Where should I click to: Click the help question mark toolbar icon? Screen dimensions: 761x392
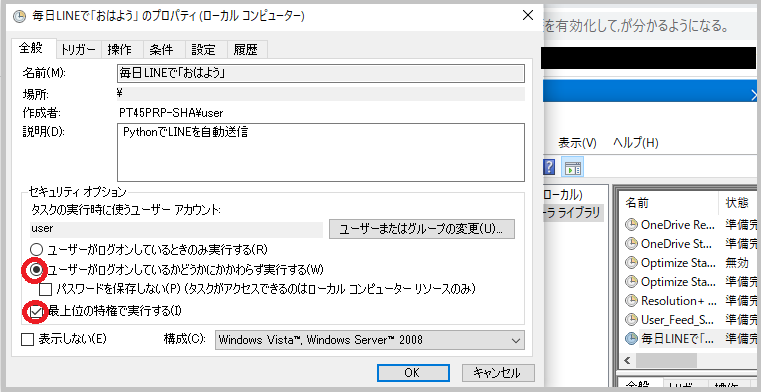pyautogui.click(x=549, y=167)
